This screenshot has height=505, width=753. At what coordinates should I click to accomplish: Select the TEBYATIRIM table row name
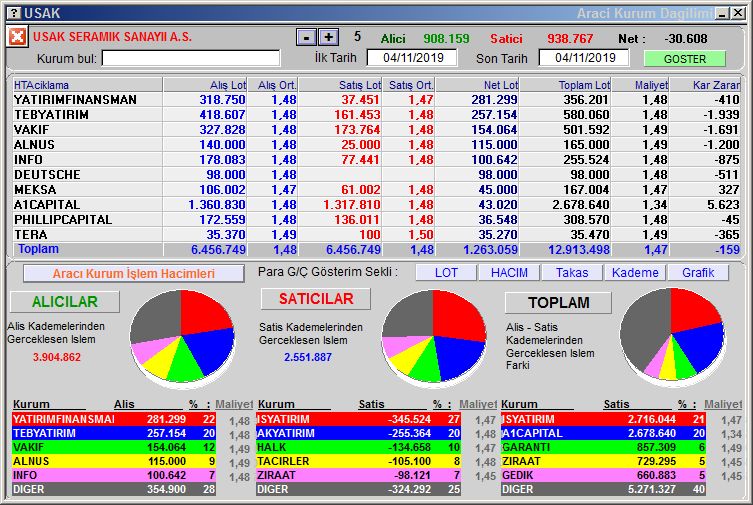point(51,115)
